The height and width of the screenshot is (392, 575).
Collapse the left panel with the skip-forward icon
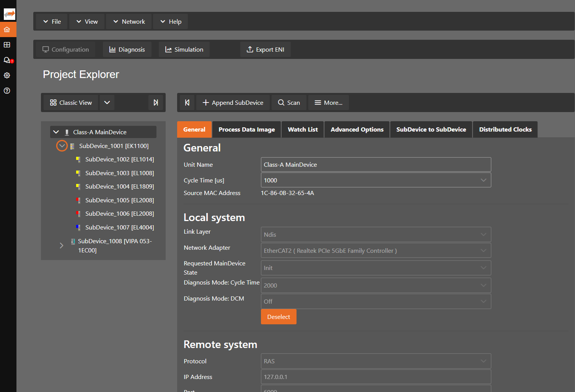156,102
